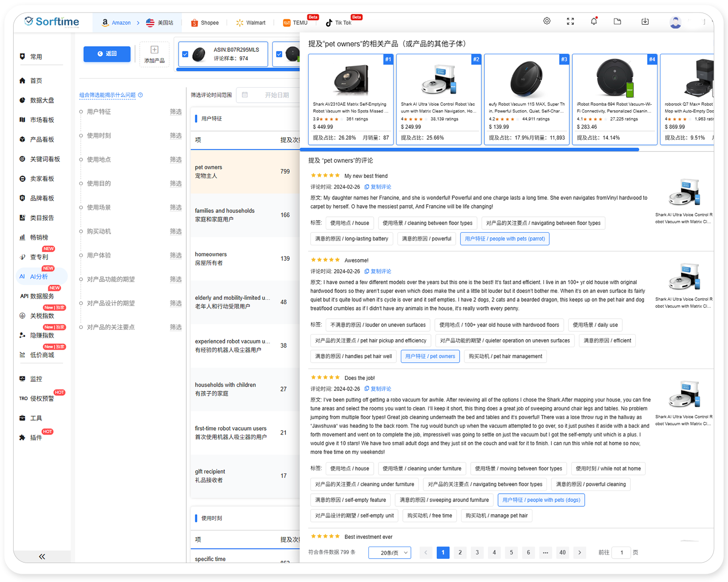728x582 pixels.
Task: Click the settings gear icon in header
Action: click(546, 21)
